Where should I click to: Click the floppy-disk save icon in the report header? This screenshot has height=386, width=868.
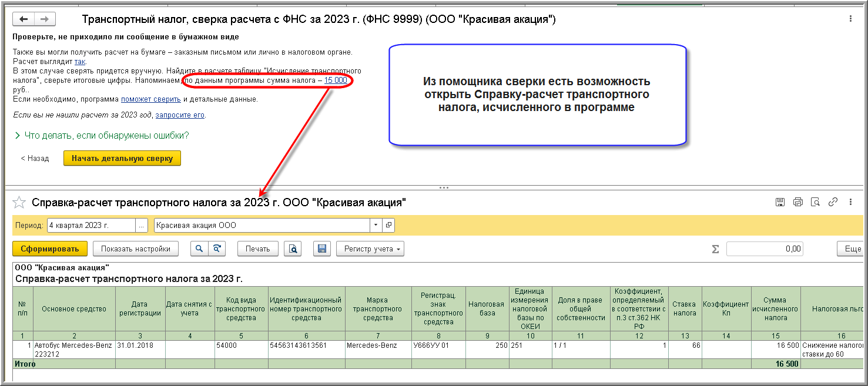pos(780,202)
